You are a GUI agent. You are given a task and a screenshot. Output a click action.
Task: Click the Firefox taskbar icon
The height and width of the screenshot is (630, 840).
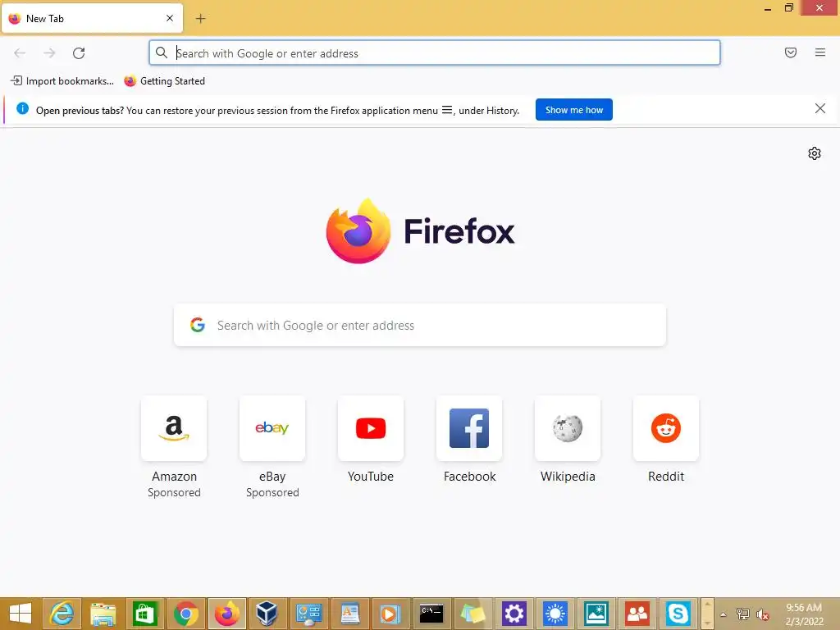227,614
